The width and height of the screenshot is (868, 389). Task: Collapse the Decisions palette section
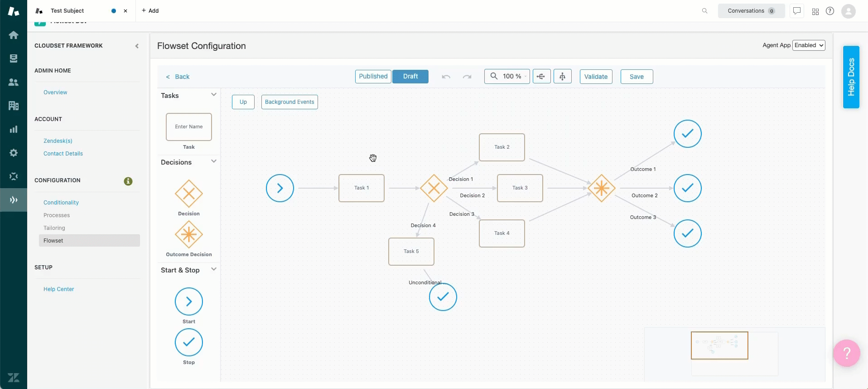[214, 161]
